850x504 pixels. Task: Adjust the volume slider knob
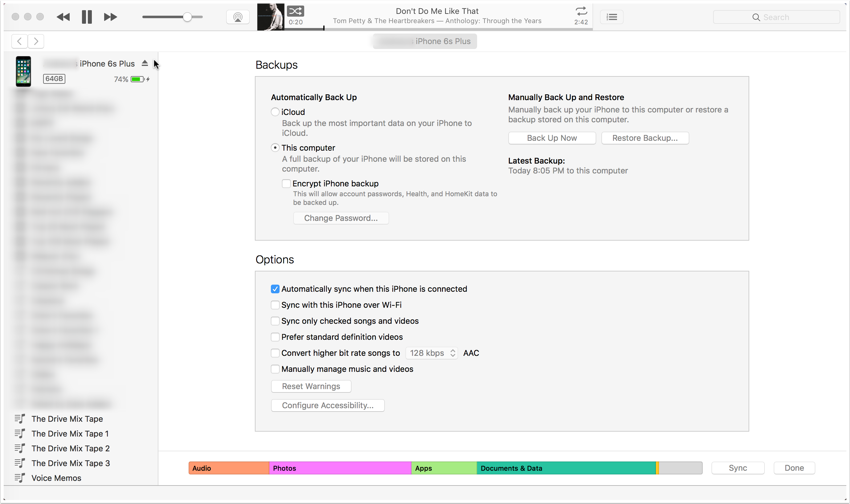pyautogui.click(x=187, y=17)
